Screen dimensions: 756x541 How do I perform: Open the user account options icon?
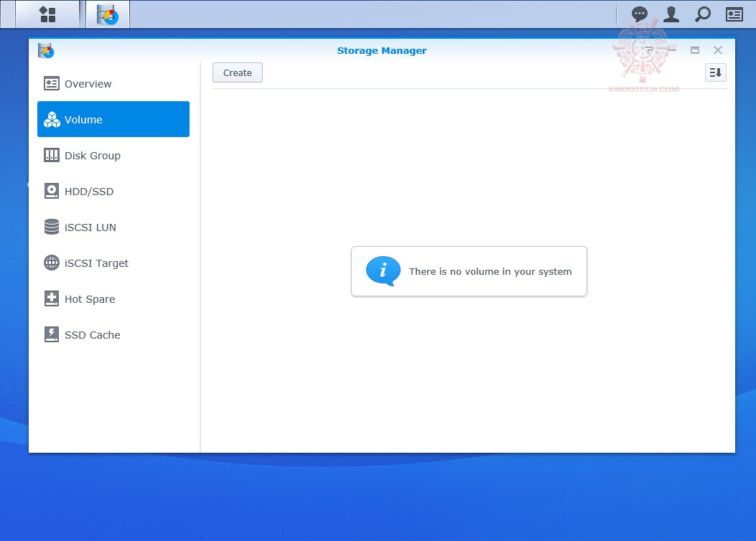(671, 14)
